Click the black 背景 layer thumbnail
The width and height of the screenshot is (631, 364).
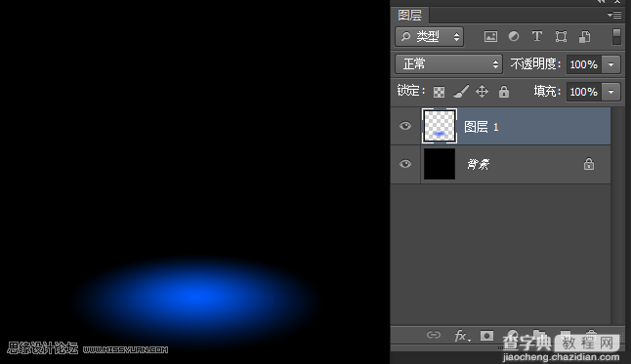[x=440, y=164]
